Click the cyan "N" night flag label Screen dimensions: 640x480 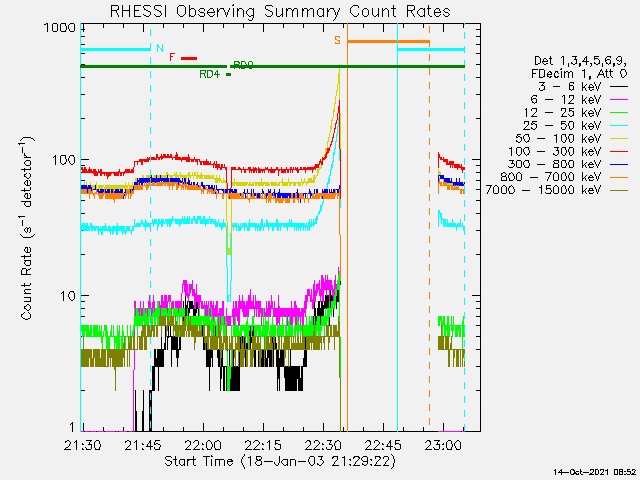[x=160, y=48]
